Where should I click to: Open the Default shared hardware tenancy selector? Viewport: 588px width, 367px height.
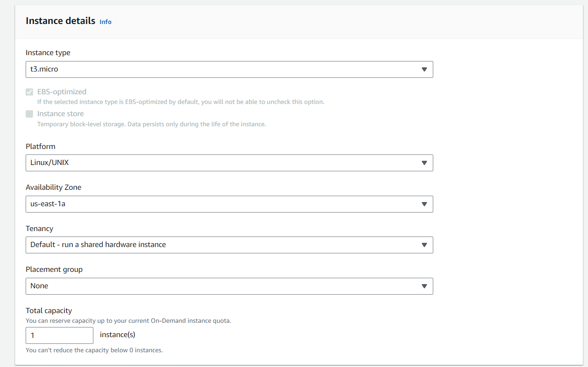[223, 245]
